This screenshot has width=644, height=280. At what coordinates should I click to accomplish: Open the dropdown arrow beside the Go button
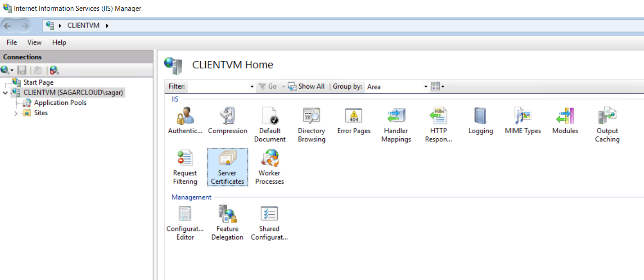284,86
